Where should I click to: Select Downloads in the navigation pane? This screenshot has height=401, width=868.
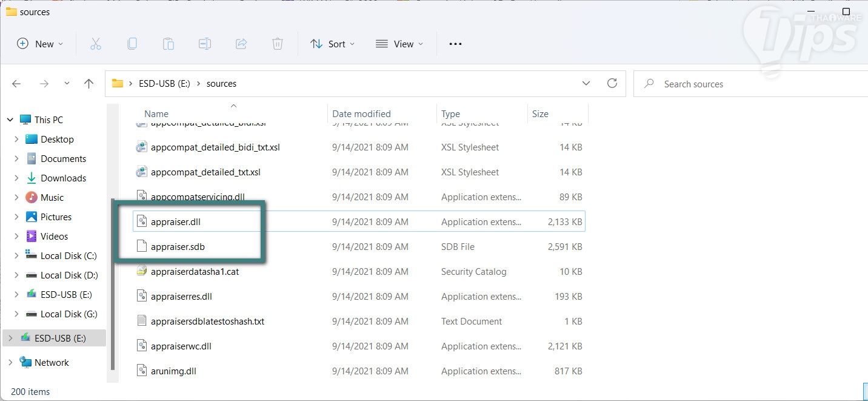tap(63, 178)
